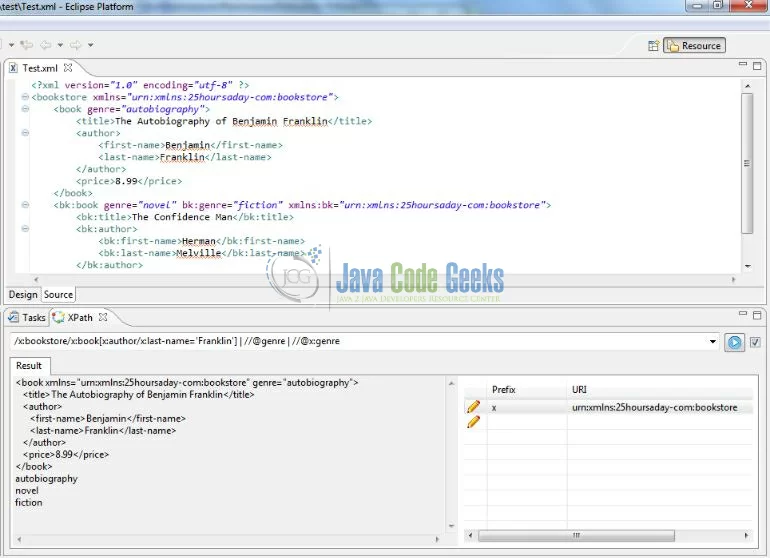Click the namespace table scroll left arrow

[x=470, y=535]
